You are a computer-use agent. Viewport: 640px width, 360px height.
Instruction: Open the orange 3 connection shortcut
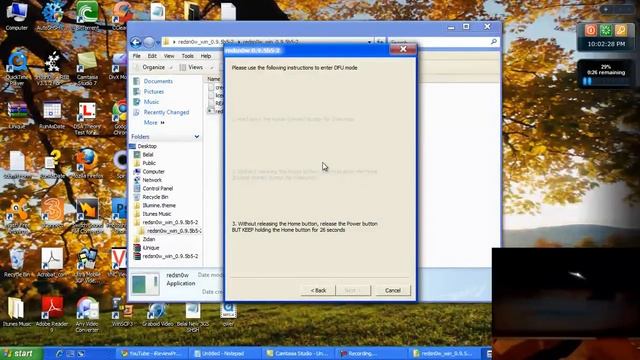coord(52,211)
